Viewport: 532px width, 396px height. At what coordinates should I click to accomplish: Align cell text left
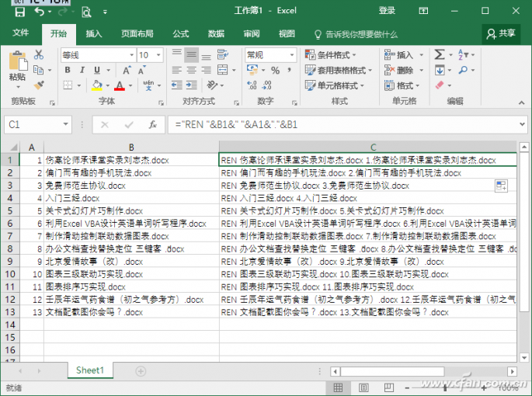coord(177,70)
